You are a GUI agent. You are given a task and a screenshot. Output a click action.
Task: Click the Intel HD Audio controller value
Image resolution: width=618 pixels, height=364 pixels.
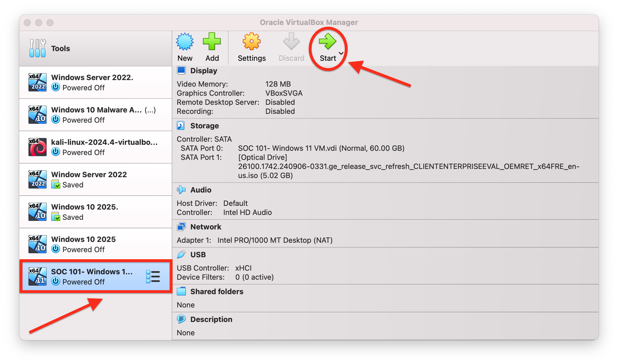click(x=247, y=212)
